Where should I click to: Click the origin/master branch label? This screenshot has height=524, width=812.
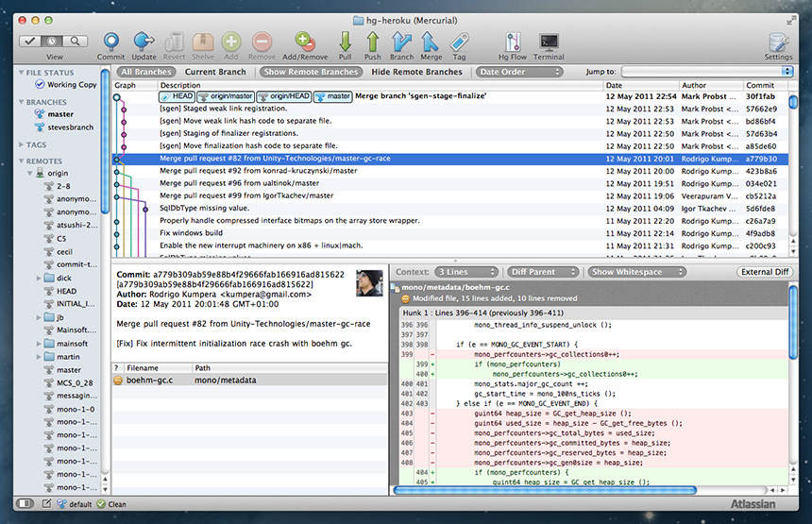pyautogui.click(x=226, y=96)
